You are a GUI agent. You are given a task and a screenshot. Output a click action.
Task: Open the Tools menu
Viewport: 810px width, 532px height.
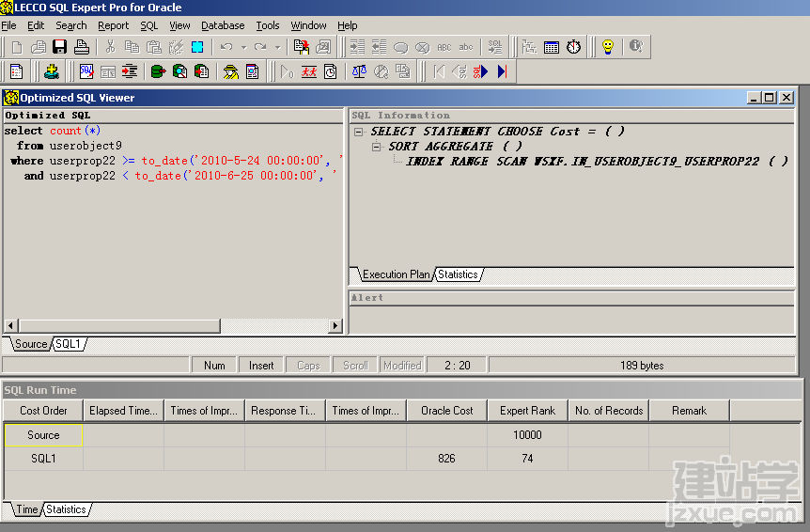click(268, 25)
